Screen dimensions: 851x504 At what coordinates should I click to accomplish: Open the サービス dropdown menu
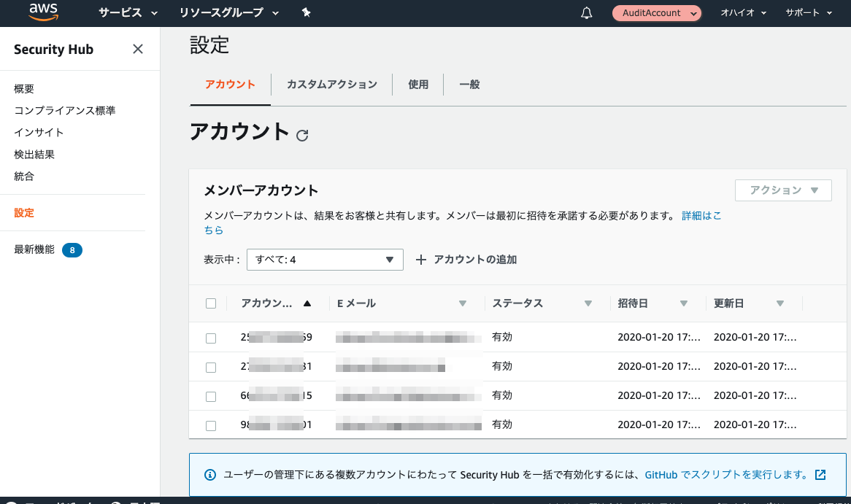click(128, 12)
